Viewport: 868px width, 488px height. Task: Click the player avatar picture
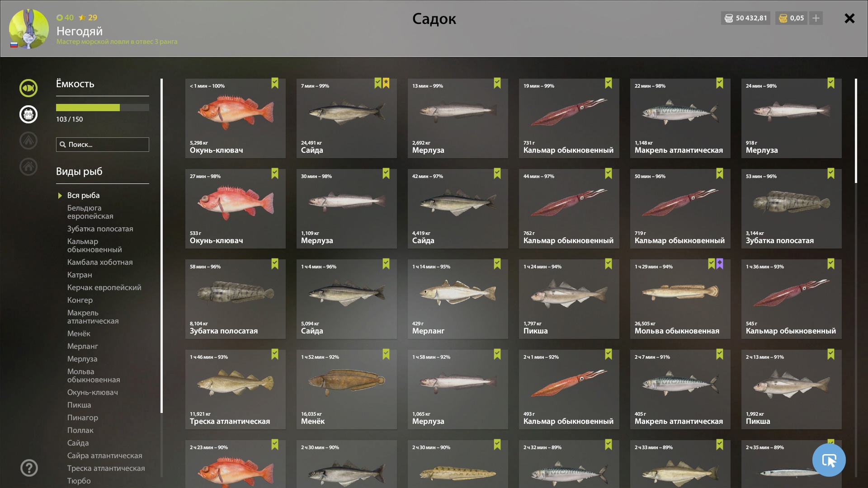coord(29,29)
